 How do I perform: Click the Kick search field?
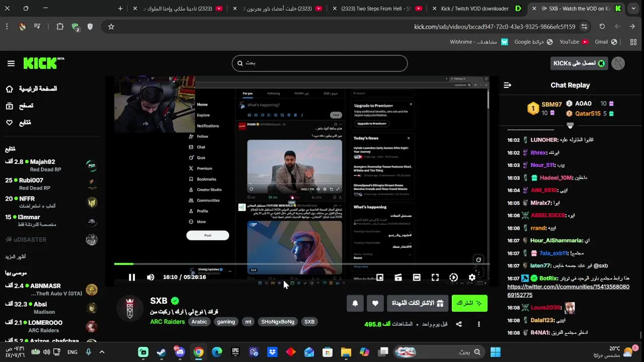click(319, 63)
